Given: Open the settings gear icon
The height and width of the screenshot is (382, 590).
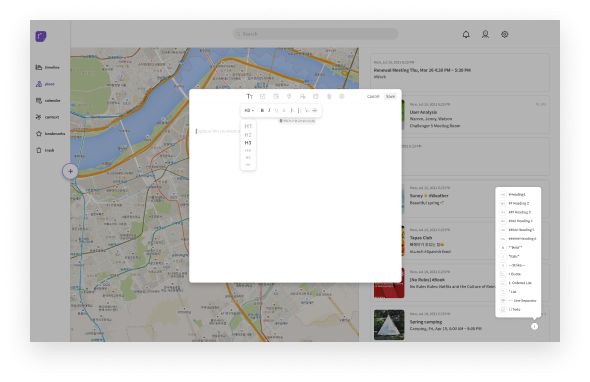Looking at the screenshot, I should [x=505, y=34].
